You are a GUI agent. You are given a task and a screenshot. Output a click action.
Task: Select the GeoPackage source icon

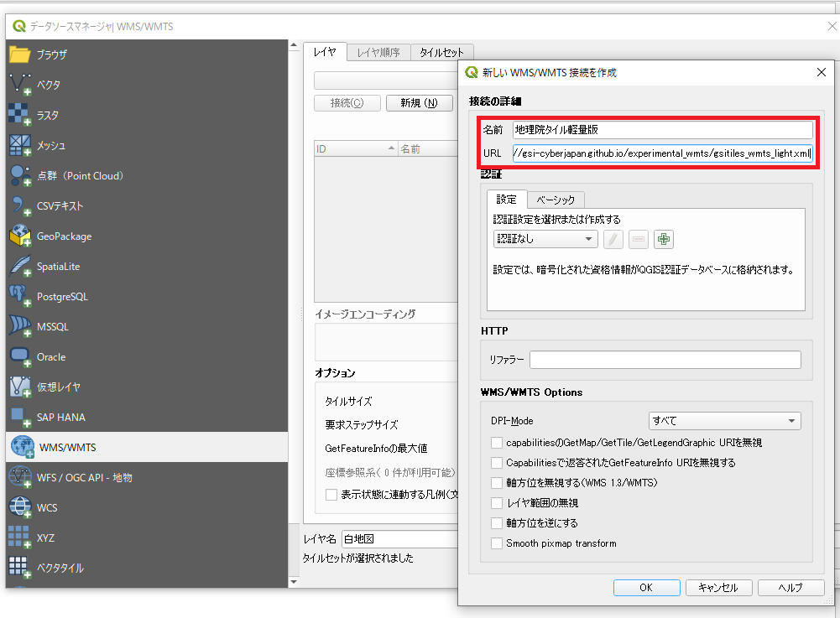20,236
